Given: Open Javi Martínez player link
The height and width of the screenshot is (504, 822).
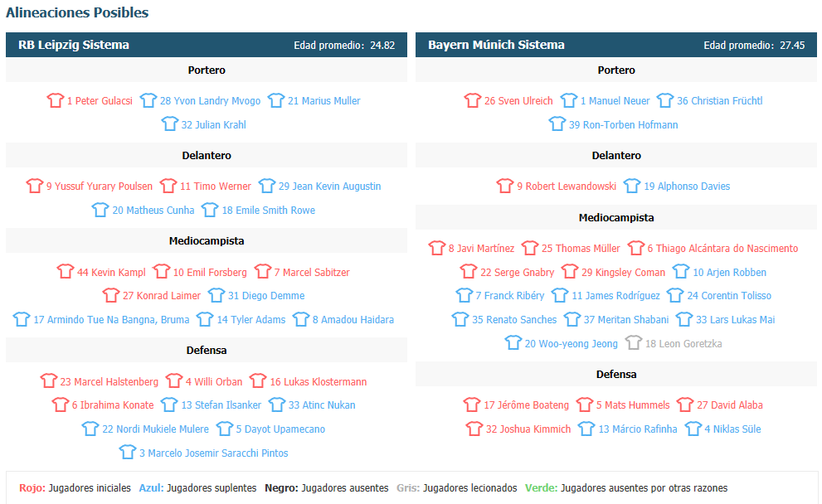Looking at the screenshot, I should pyautogui.click(x=481, y=249).
